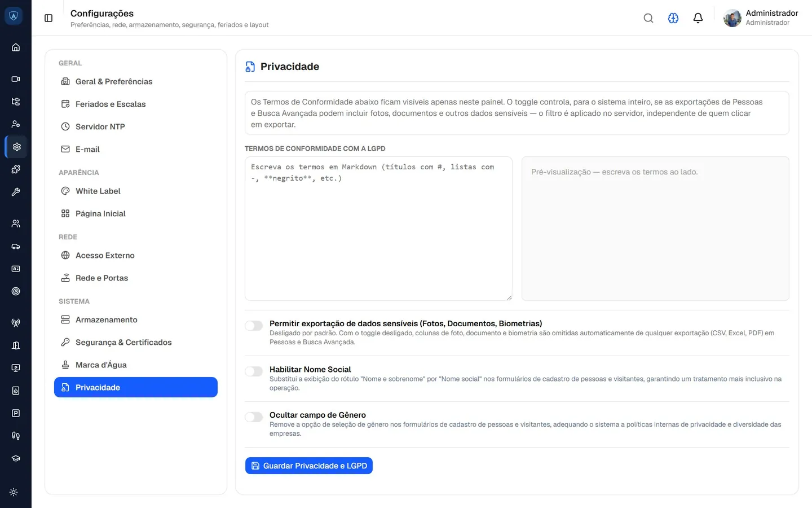812x508 pixels.
Task: Open White Label appearance settings
Action: point(136,191)
